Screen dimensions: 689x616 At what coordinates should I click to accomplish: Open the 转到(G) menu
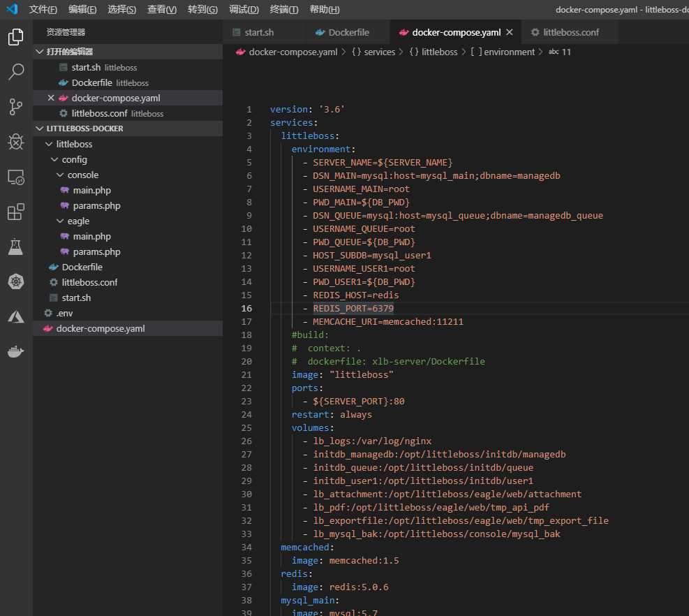click(202, 9)
